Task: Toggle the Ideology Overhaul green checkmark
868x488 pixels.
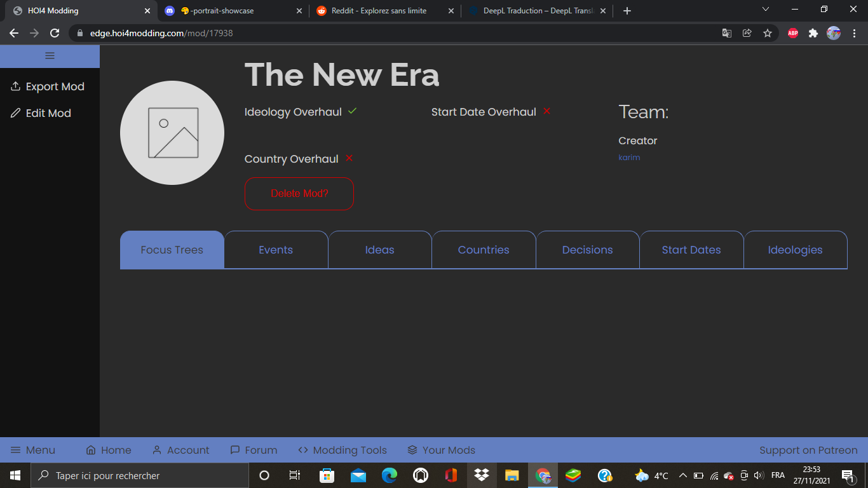Action: 353,111
